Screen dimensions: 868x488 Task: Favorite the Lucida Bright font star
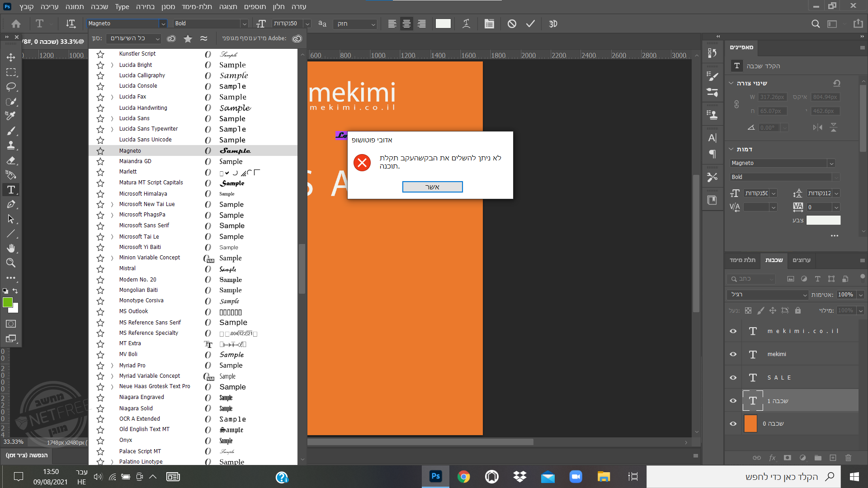[x=100, y=65]
